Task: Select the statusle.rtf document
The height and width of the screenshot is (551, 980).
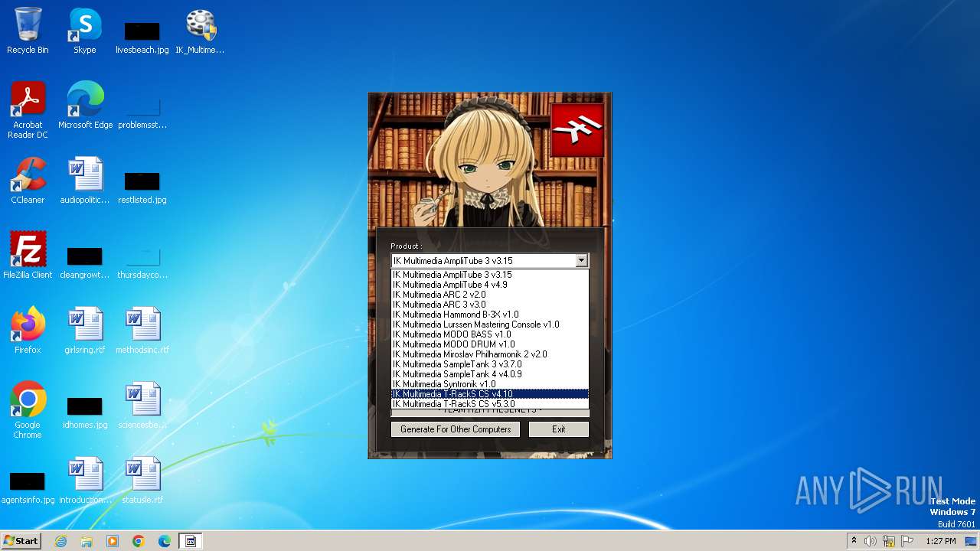Action: pyautogui.click(x=142, y=481)
